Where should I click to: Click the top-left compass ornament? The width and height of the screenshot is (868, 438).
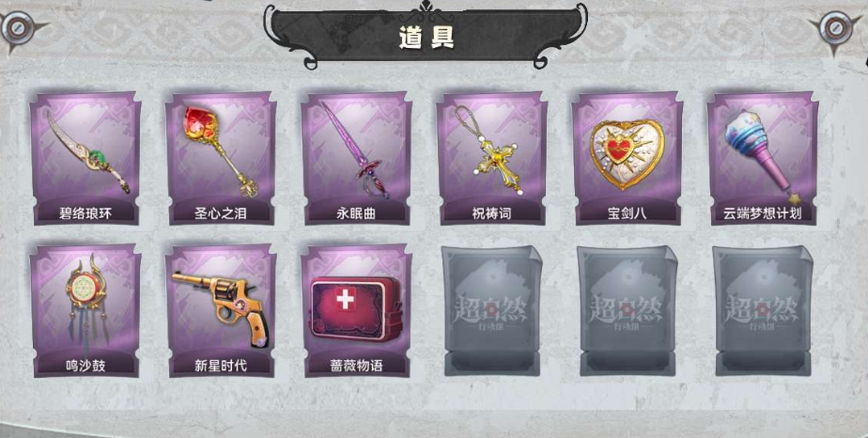[x=20, y=27]
